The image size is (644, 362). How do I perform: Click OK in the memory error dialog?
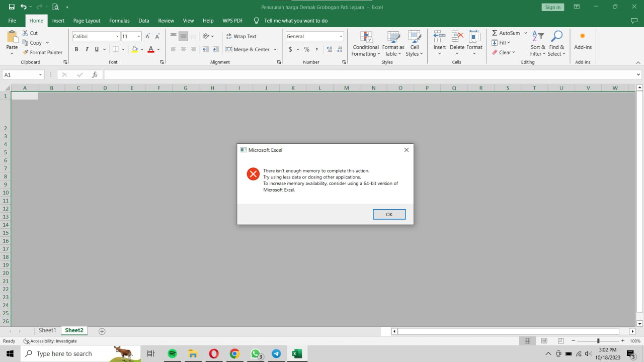pyautogui.click(x=389, y=214)
